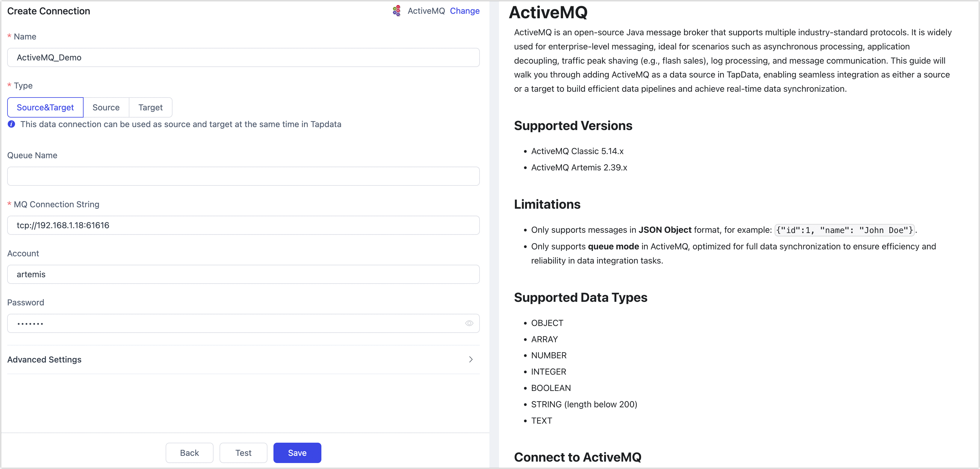
Task: Select the Source&Target connection type
Action: click(45, 107)
